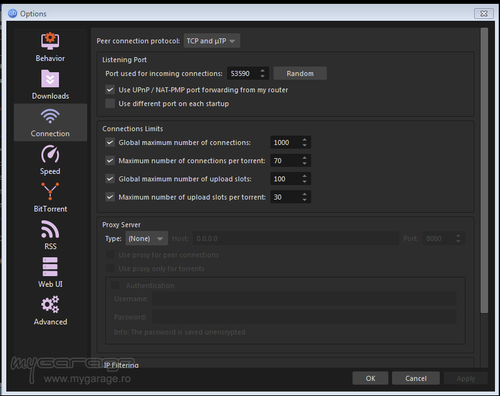Click the options vertical scrollbar
The image size is (500, 396).
pyautogui.click(x=484, y=170)
